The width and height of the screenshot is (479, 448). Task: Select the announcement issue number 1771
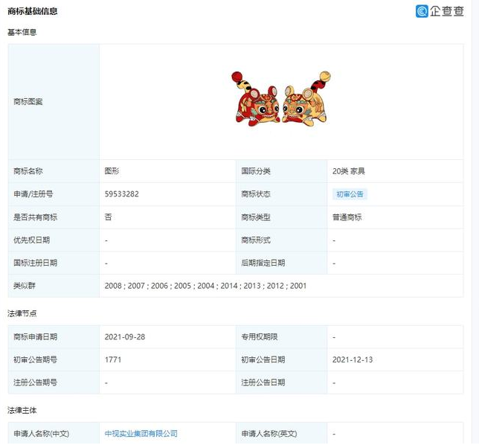pos(113,359)
